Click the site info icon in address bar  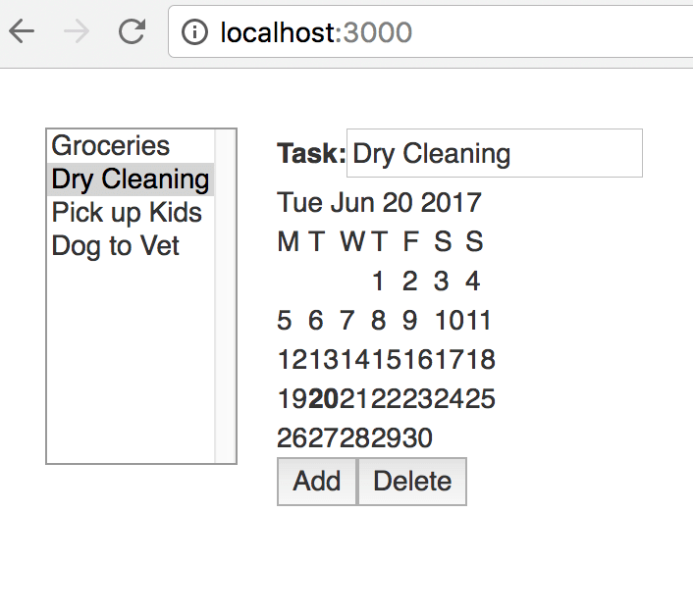[195, 33]
